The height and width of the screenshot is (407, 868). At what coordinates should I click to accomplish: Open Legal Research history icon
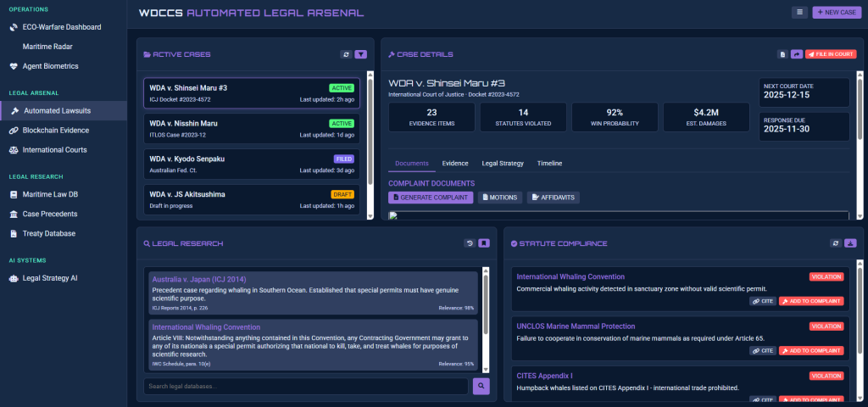[x=470, y=243]
